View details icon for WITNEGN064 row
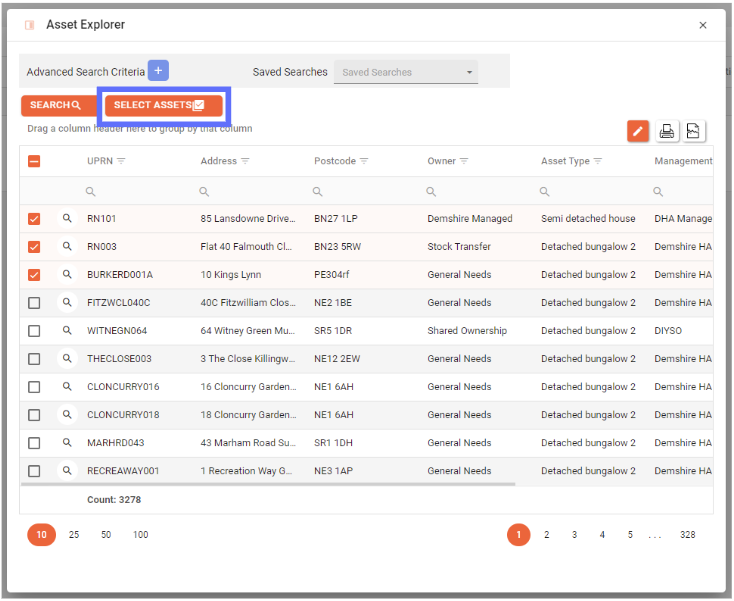This screenshot has width=734, height=601. 67,330
